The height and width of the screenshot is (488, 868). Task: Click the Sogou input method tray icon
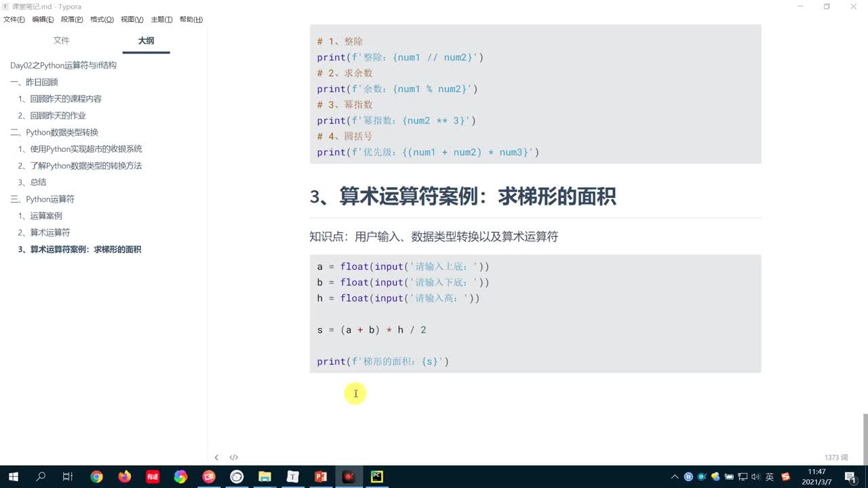pos(786,476)
